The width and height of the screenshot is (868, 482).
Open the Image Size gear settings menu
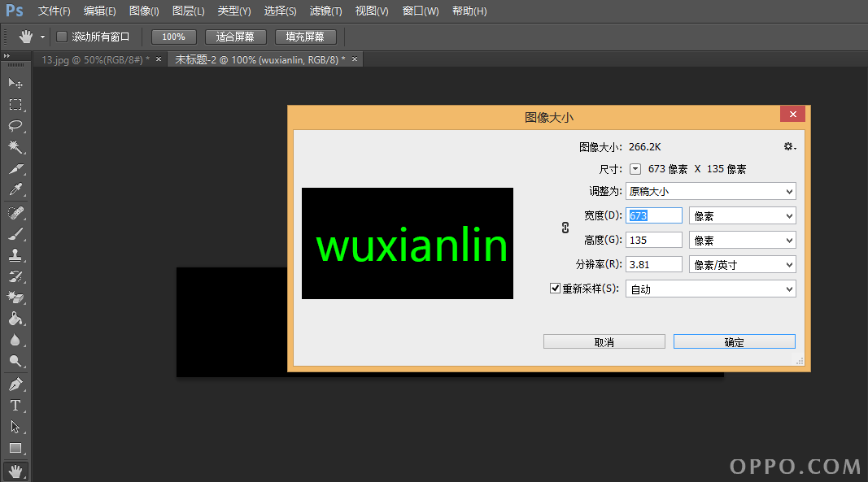coord(789,146)
